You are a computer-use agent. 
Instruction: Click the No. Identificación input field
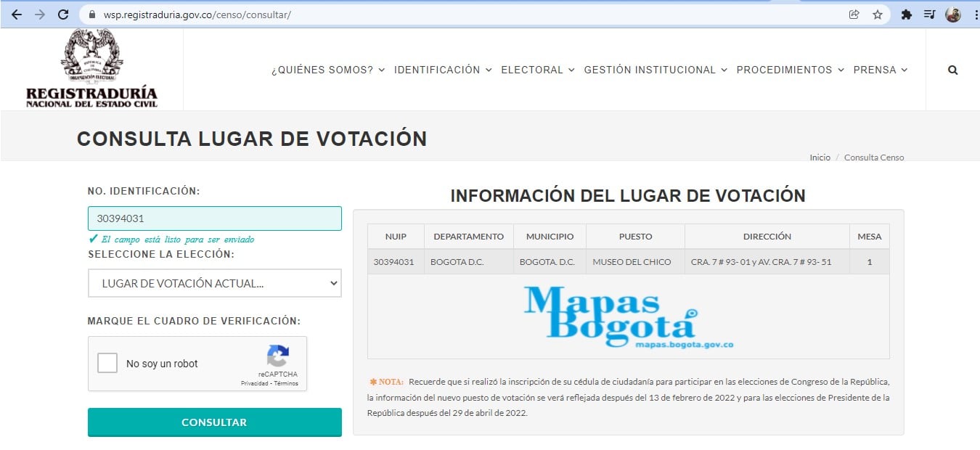[214, 218]
